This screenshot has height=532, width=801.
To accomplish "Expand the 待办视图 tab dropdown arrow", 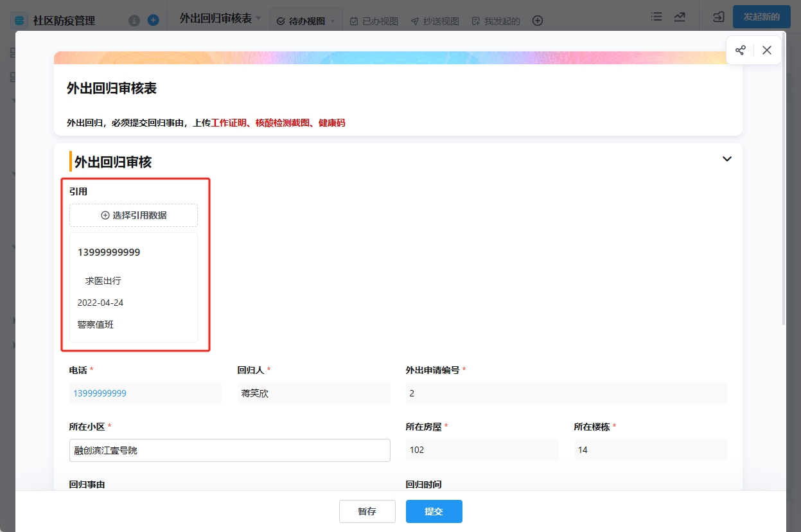I will (333, 21).
